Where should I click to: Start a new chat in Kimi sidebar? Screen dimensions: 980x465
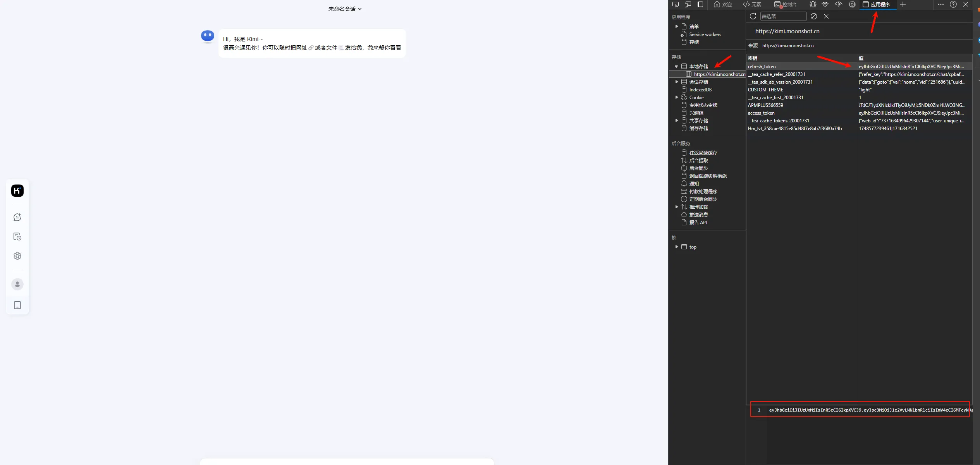[17, 217]
